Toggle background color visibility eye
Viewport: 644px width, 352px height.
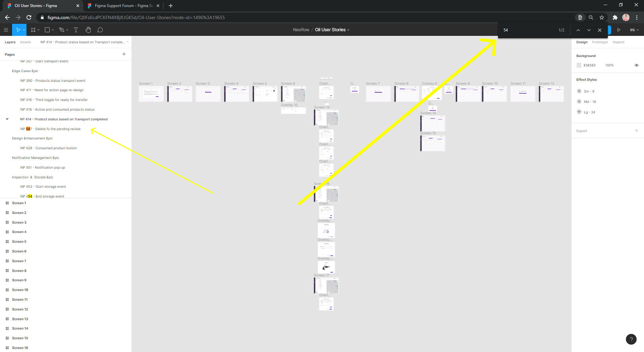coord(636,65)
